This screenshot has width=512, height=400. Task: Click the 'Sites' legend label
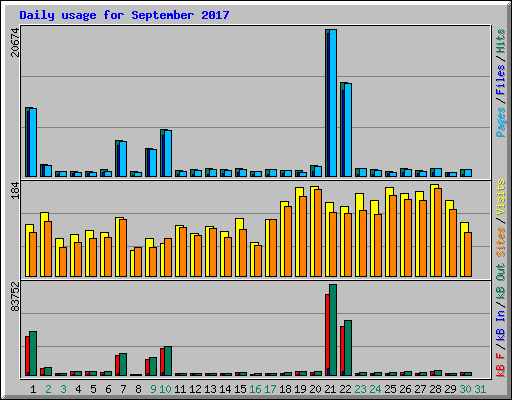click(x=500, y=242)
